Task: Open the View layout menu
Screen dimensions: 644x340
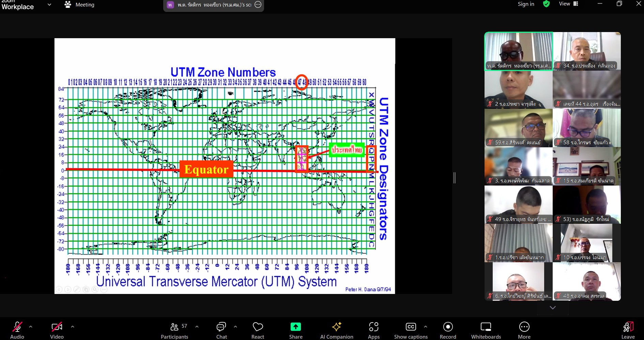Action: [x=568, y=4]
